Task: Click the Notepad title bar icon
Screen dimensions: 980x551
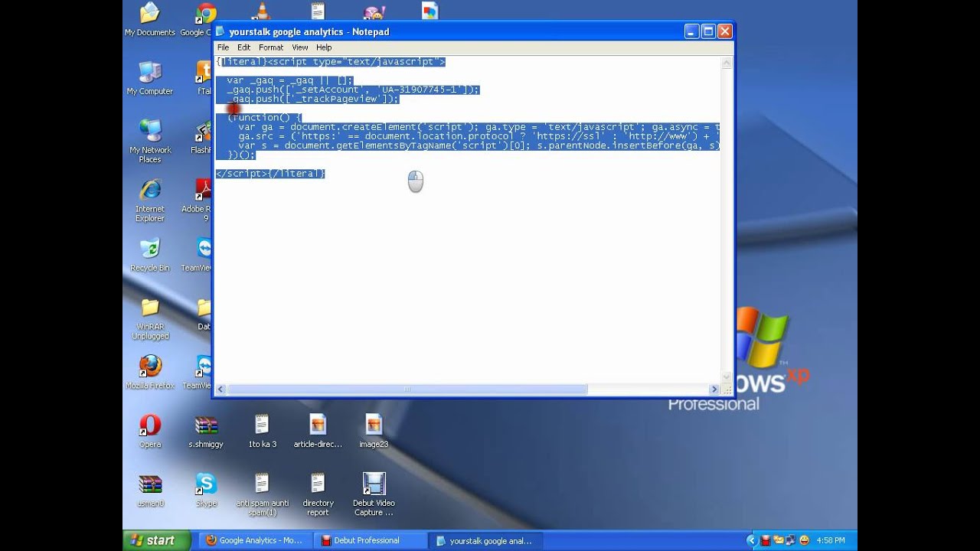Action: [x=220, y=31]
